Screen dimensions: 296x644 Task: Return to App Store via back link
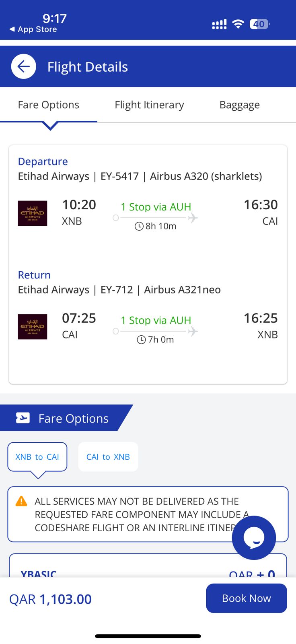click(33, 29)
